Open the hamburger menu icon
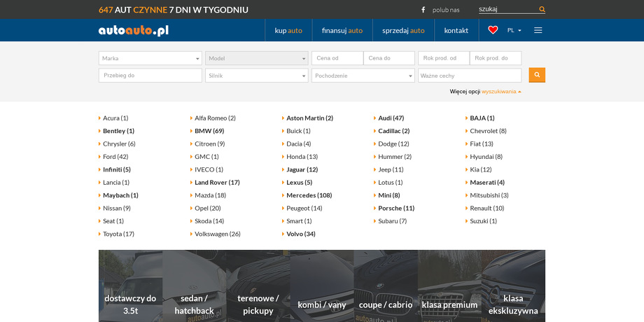 click(538, 30)
